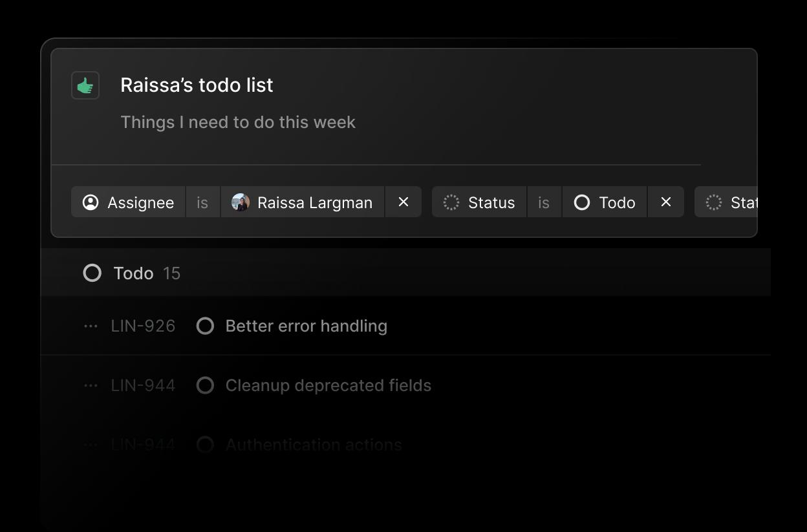The height and width of the screenshot is (532, 807).
Task: Click the green thumbs-up view icon
Action: [x=85, y=85]
